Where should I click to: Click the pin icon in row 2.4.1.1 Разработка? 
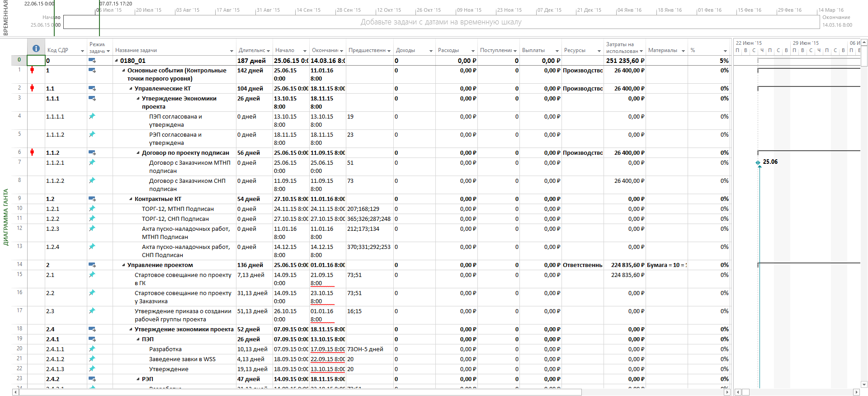click(x=92, y=349)
